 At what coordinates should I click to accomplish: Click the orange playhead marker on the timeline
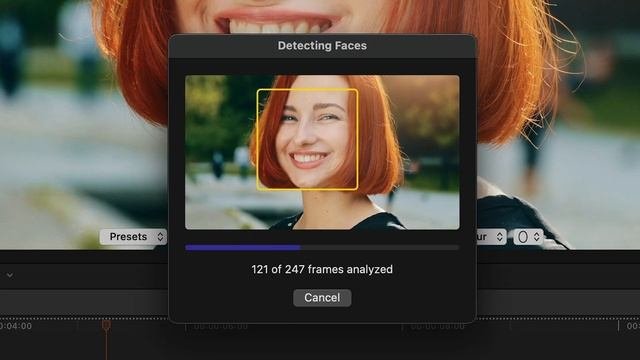click(x=107, y=325)
